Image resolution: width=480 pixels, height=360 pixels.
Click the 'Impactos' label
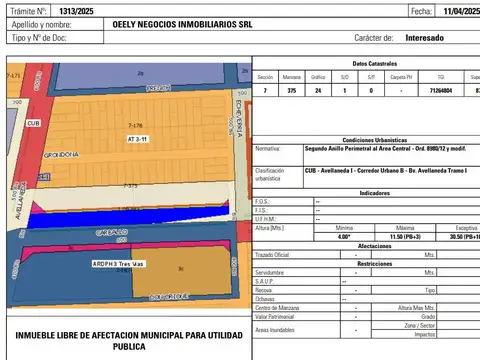[425, 334]
